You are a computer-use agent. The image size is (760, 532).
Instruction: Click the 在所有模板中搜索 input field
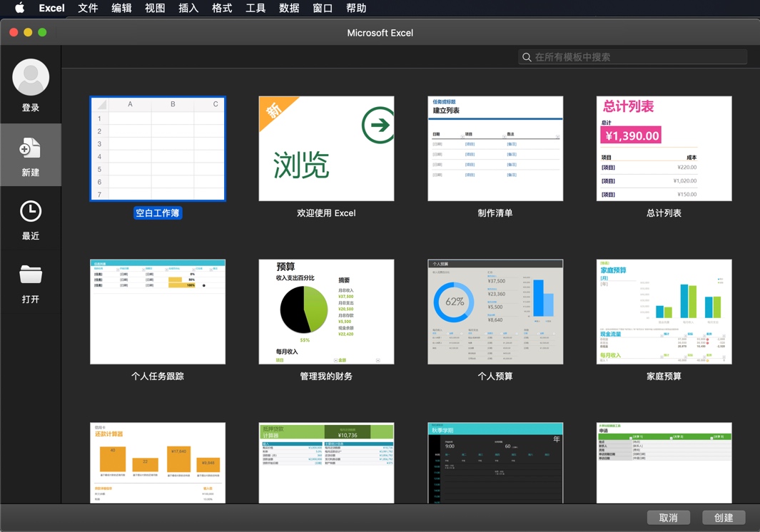pyautogui.click(x=635, y=56)
